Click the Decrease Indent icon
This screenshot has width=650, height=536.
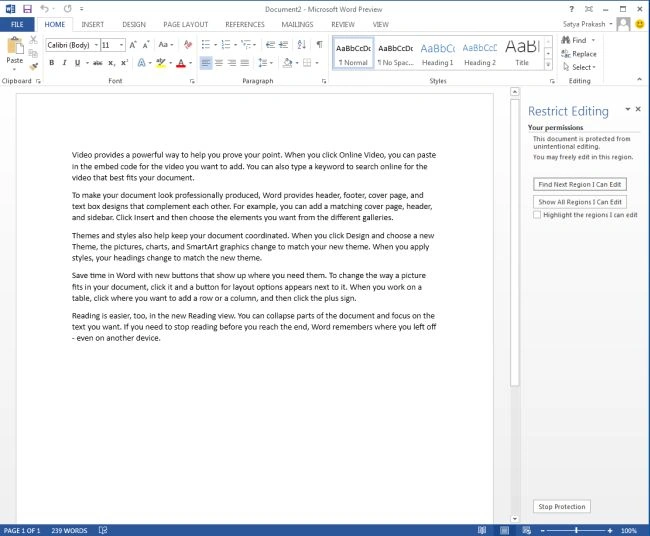[x=270, y=44]
